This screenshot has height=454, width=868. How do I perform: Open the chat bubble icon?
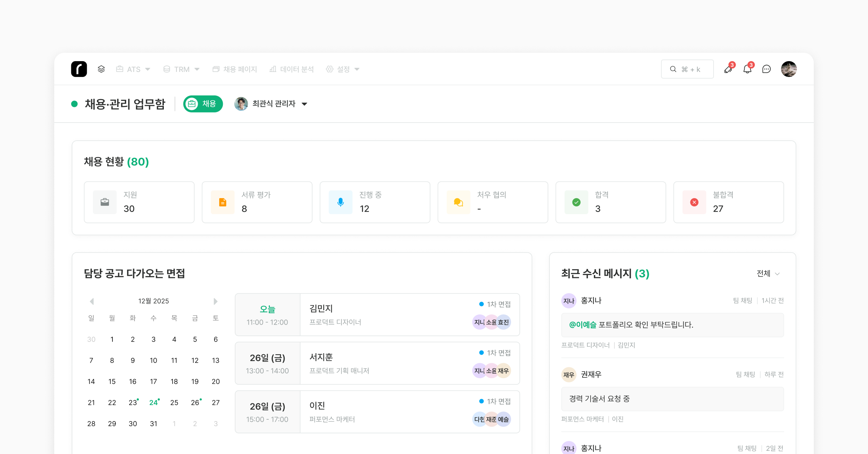pyautogui.click(x=766, y=69)
